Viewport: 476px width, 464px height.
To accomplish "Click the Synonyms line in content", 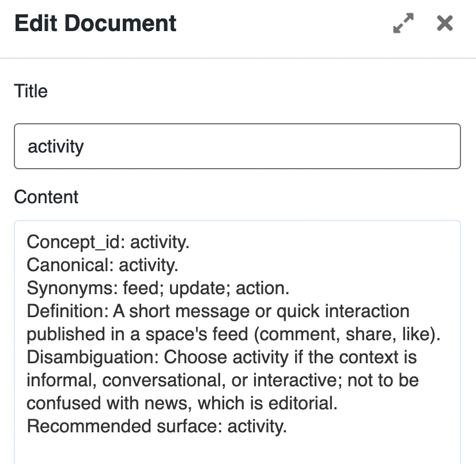I will (158, 288).
